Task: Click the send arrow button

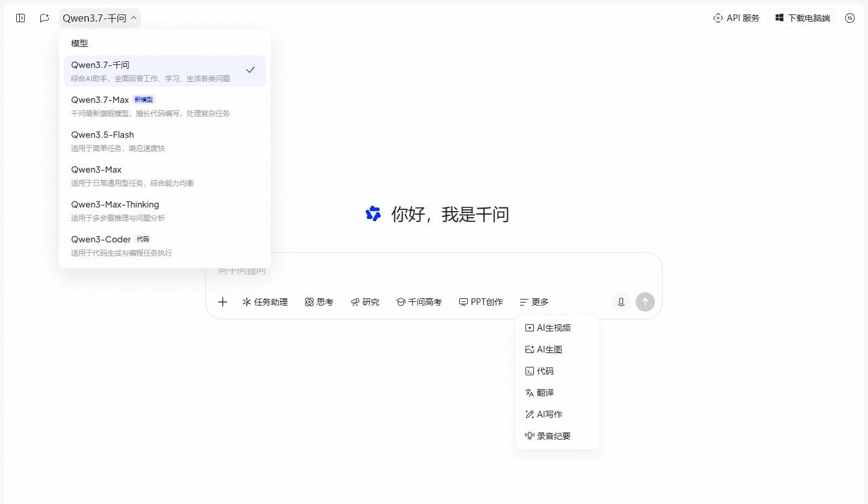Action: (645, 302)
